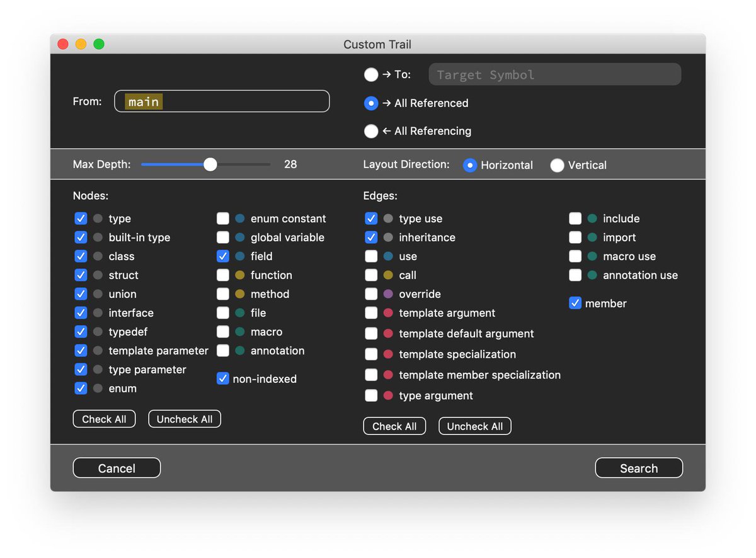This screenshot has height=558, width=756.
Task: Uncheck the 'inheritance' edge checkbox
Action: (371, 237)
